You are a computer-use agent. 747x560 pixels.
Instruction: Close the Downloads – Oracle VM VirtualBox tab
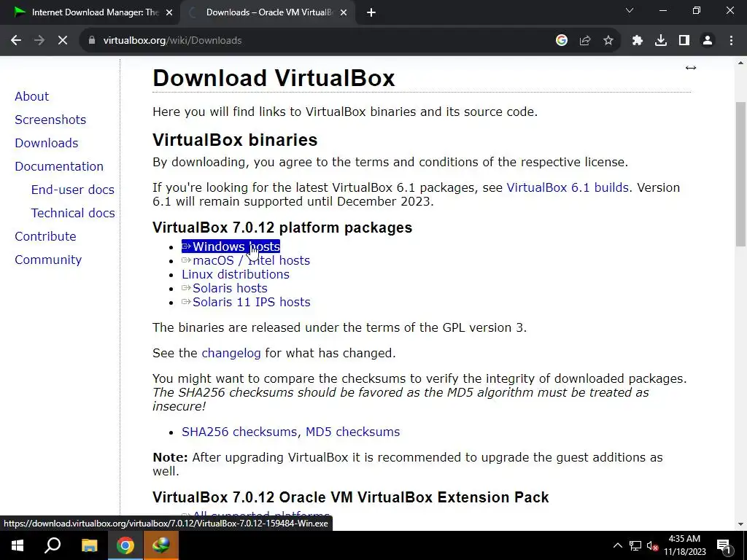click(344, 12)
